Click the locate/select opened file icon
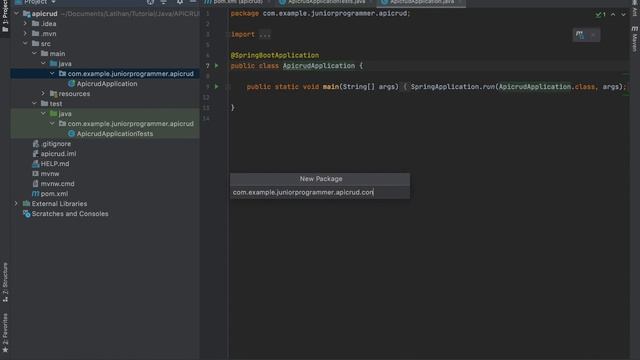640x360 pixels. 151,2
